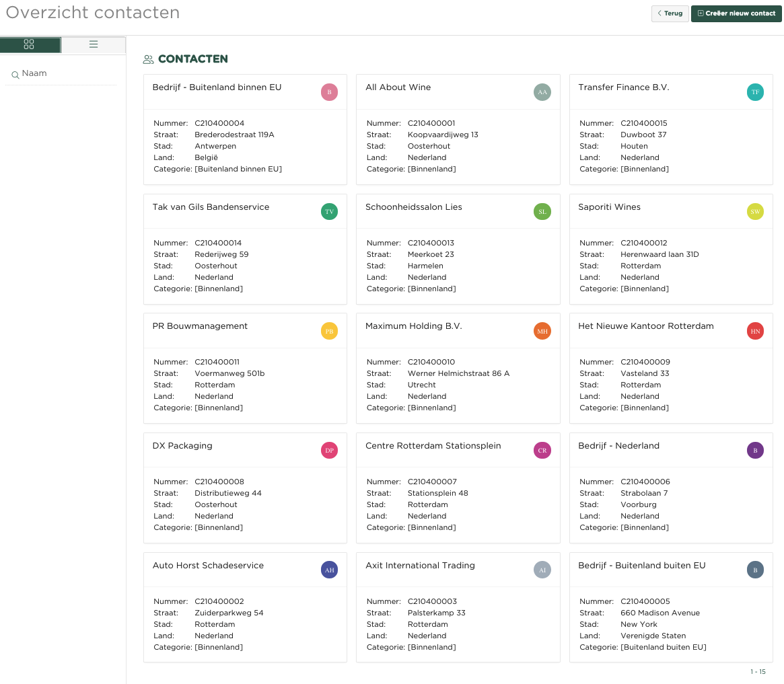Click the DP avatar for DX Packaging
This screenshot has height=684, width=784.
[329, 451]
